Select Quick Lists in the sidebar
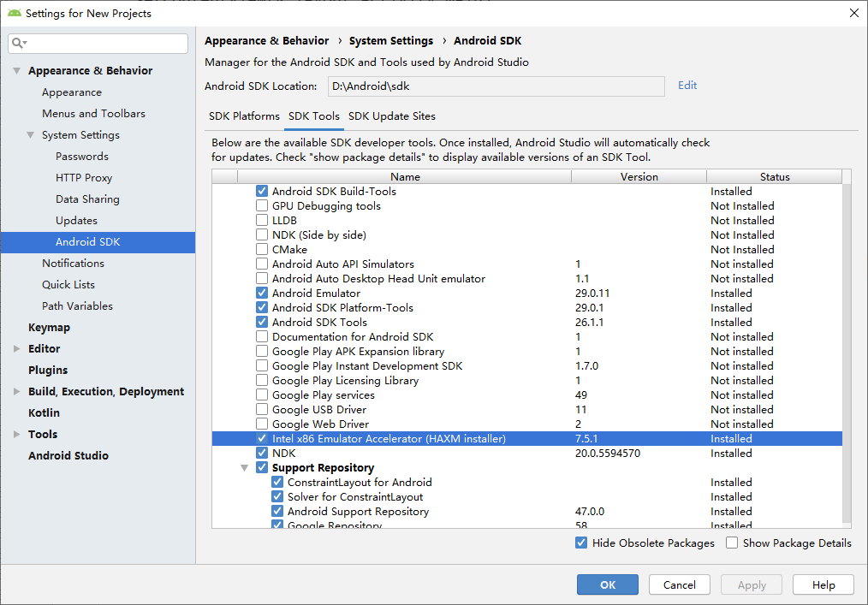 (68, 284)
